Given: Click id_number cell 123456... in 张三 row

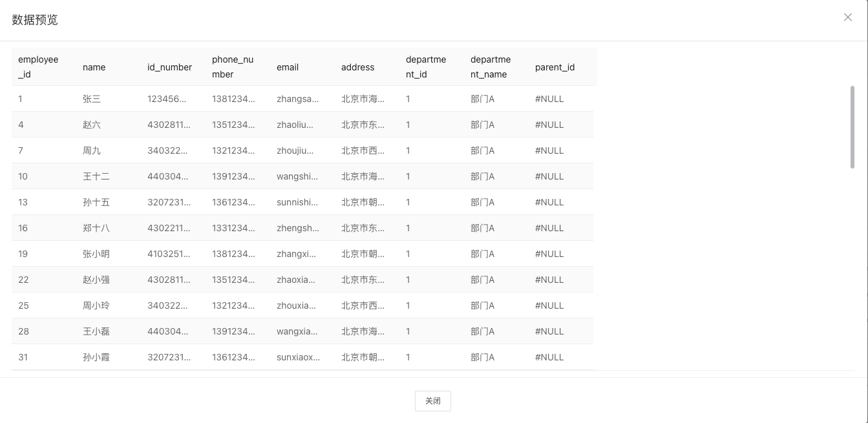Looking at the screenshot, I should point(167,99).
